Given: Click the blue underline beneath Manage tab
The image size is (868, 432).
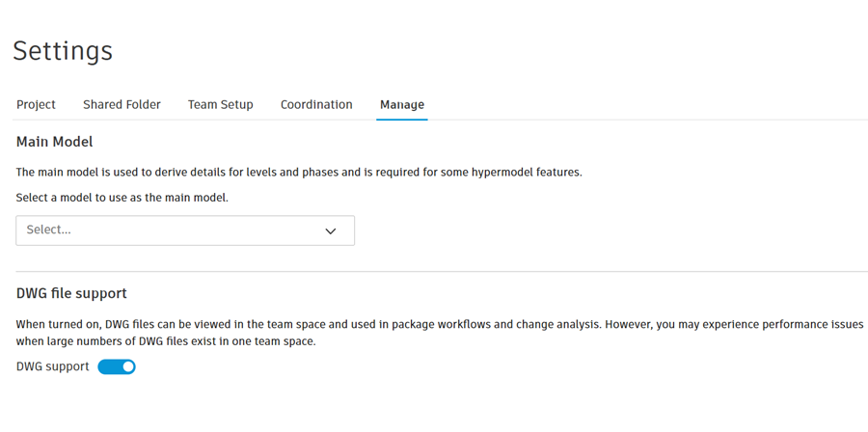Looking at the screenshot, I should (x=401, y=119).
